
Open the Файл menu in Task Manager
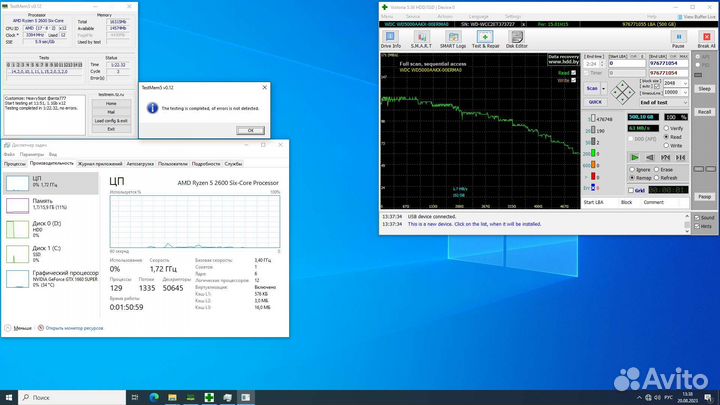tap(9, 154)
